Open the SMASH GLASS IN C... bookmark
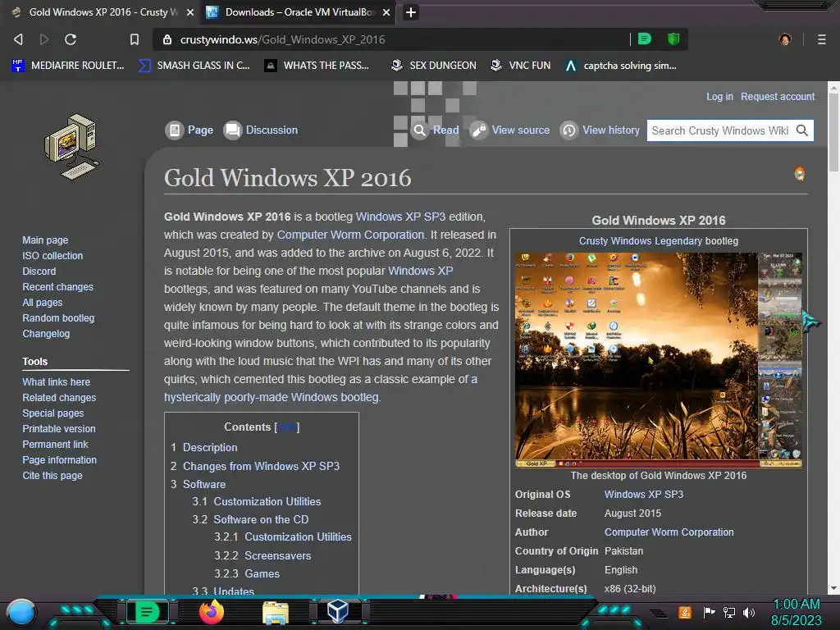 pos(194,66)
